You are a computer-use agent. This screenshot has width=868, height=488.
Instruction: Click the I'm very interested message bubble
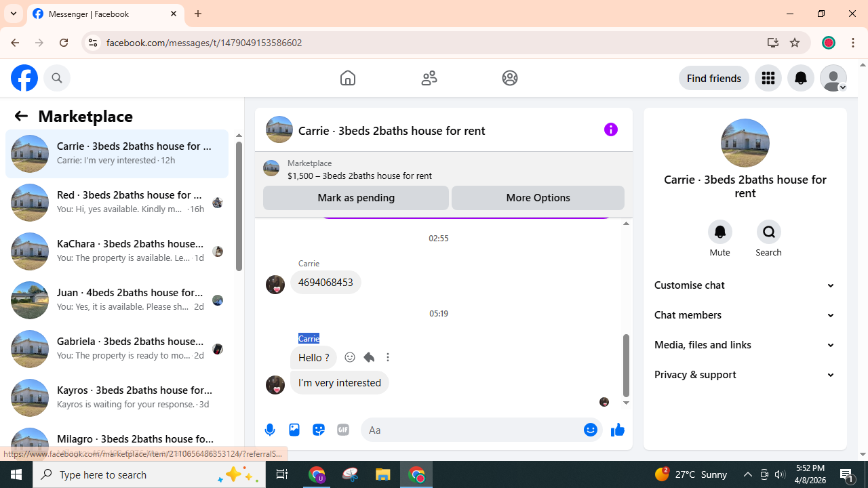(x=340, y=383)
